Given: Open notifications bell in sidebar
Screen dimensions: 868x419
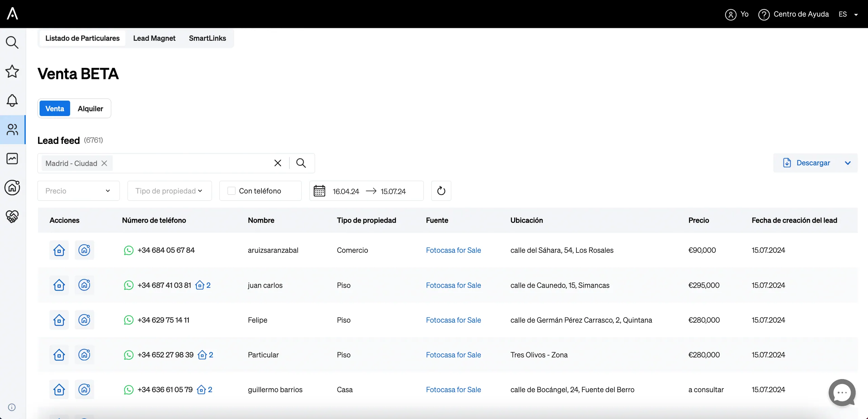Looking at the screenshot, I should [x=12, y=100].
